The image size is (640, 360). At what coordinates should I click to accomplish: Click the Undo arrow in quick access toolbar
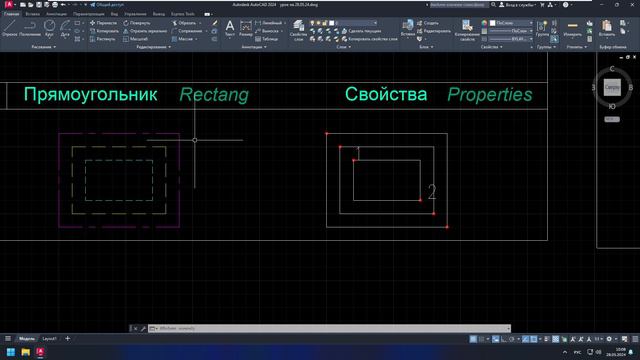click(x=63, y=5)
